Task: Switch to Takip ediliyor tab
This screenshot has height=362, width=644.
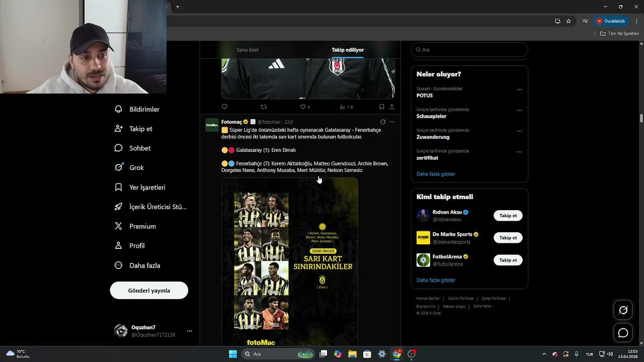Action: [x=348, y=50]
